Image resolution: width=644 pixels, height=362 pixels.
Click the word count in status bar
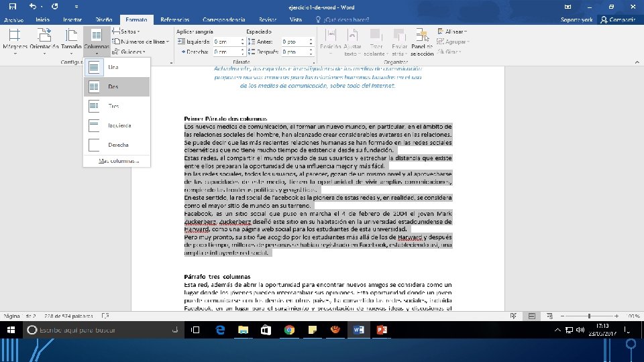coord(68,316)
